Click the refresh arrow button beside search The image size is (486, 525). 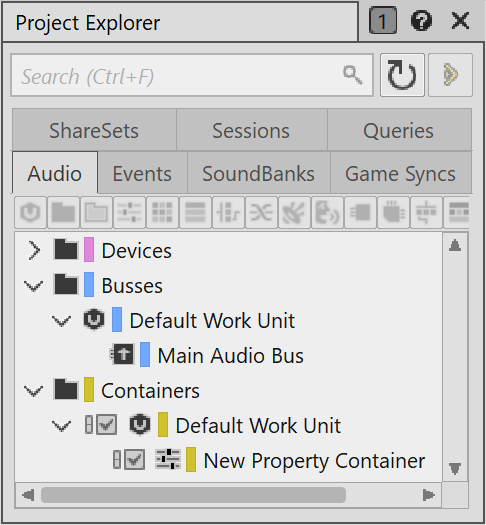(x=402, y=75)
